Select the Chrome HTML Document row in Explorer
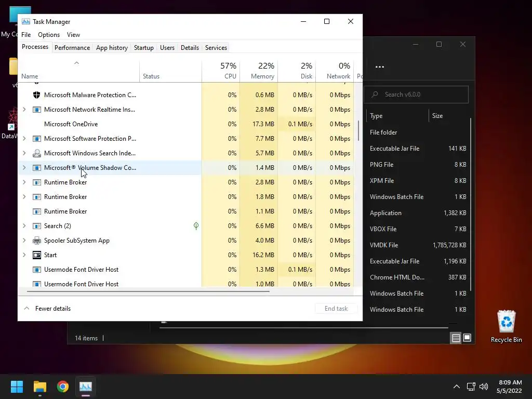The height and width of the screenshot is (399, 532). click(x=418, y=277)
